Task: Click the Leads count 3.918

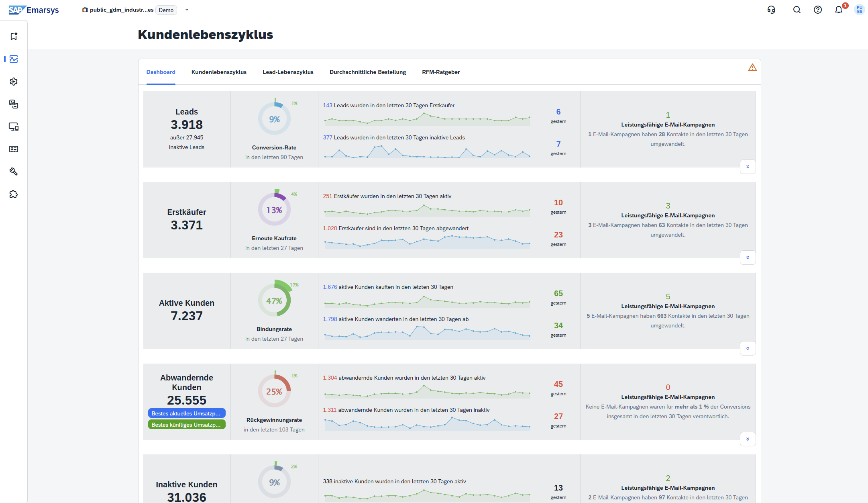Action: (187, 125)
